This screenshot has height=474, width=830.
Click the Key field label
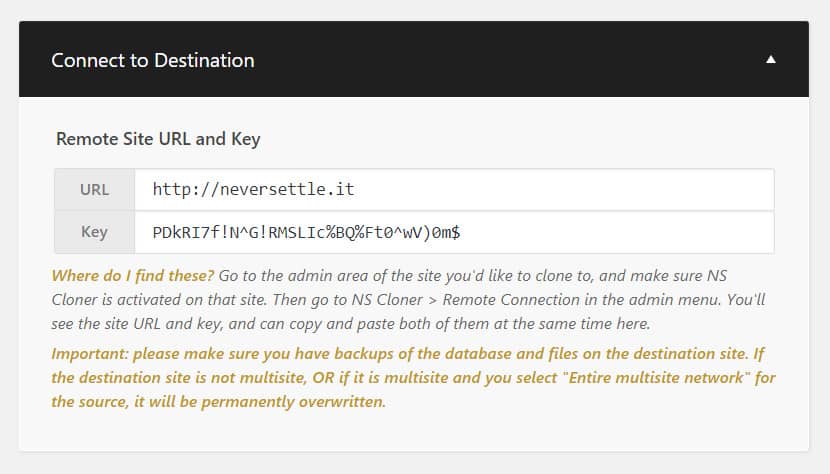point(95,232)
